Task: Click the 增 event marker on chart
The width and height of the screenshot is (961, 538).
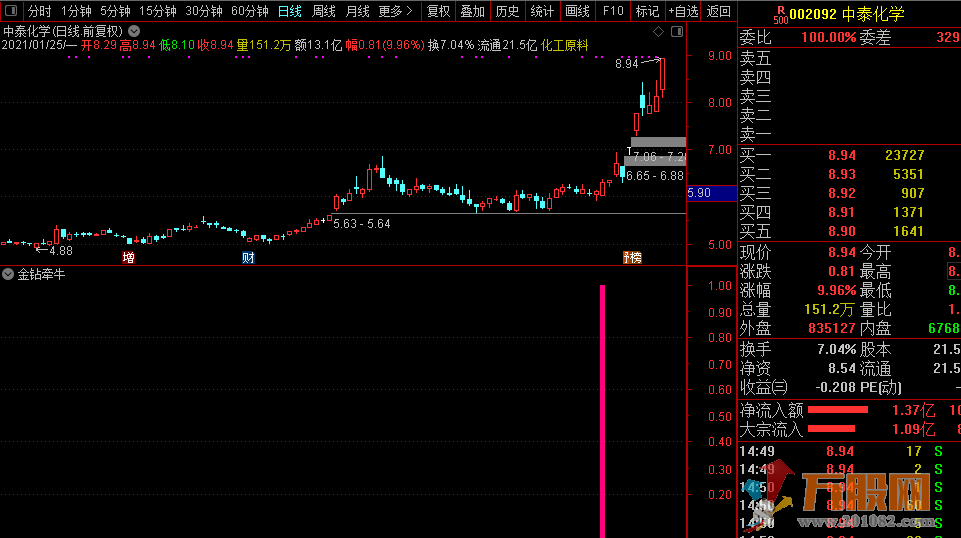Action: click(x=128, y=258)
